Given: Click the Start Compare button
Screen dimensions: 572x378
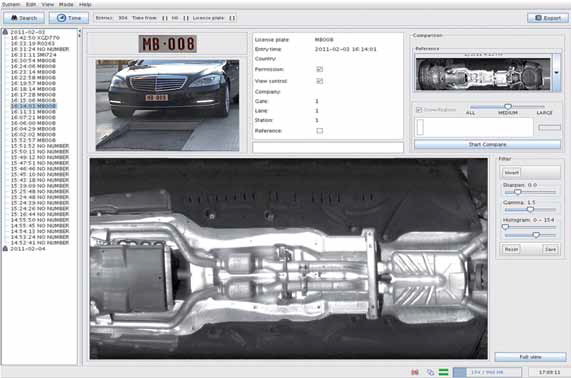Looking at the screenshot, I should pyautogui.click(x=487, y=144).
